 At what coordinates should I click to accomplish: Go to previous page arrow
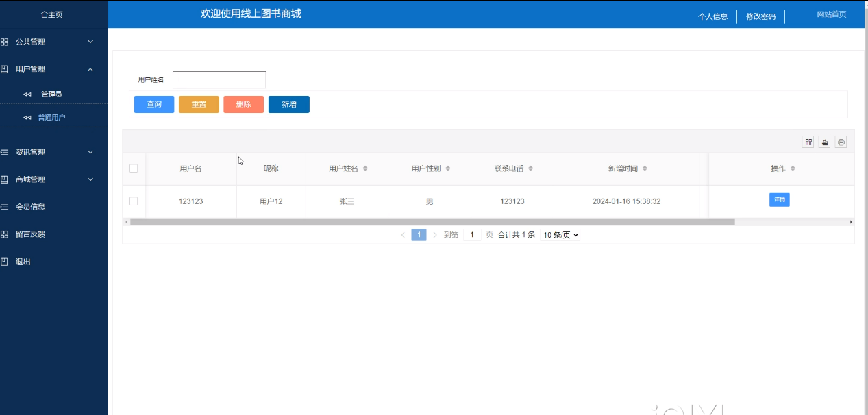[403, 235]
